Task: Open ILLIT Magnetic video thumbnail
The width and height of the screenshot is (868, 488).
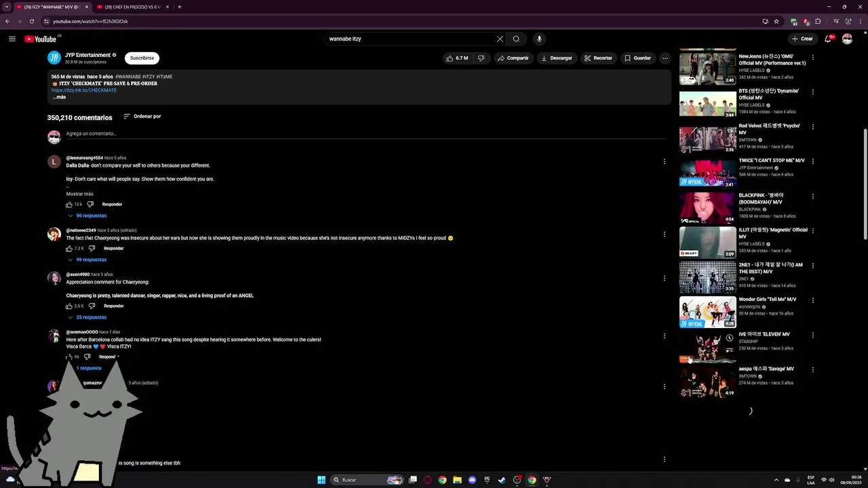Action: (x=707, y=242)
